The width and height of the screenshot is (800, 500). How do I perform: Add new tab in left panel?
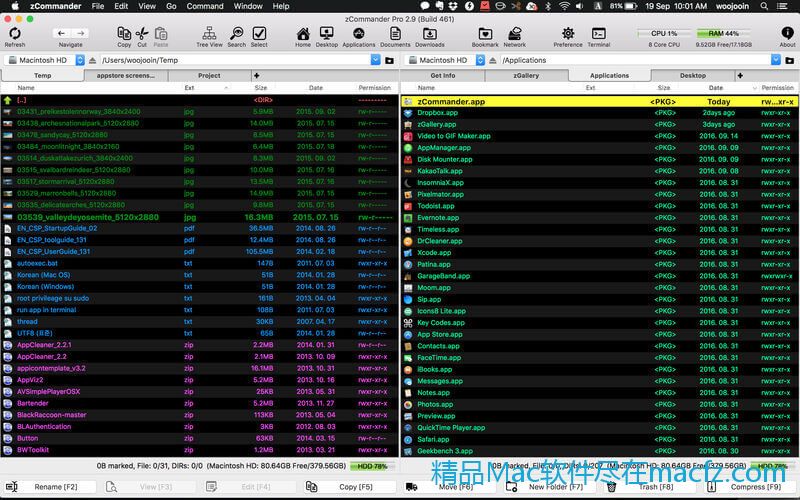coord(256,76)
